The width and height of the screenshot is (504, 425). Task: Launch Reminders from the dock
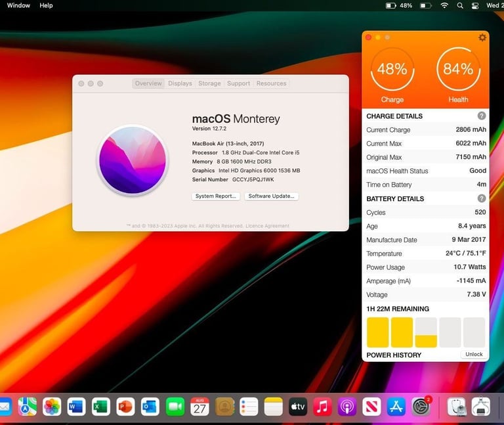click(x=249, y=407)
